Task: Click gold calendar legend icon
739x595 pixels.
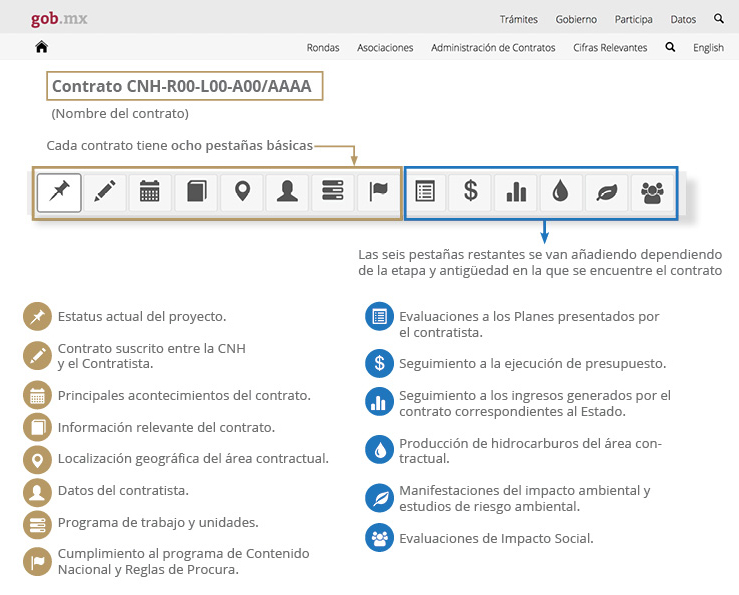Action: pyautogui.click(x=37, y=395)
